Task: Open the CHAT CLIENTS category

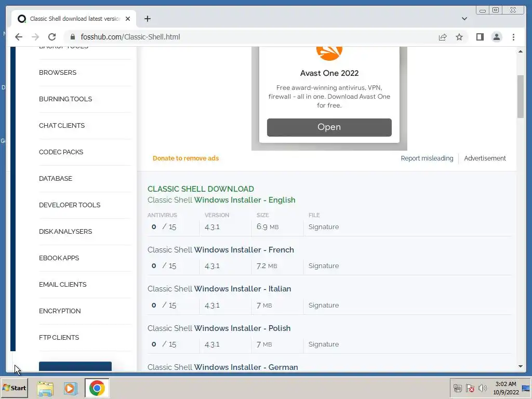Action: tap(62, 126)
